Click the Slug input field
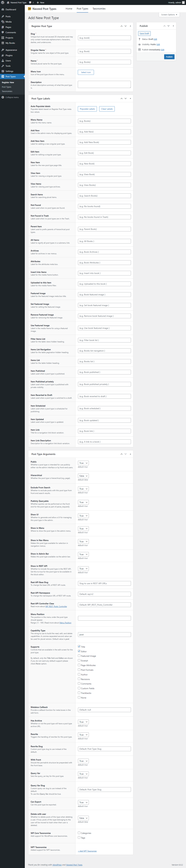 point(104,38)
